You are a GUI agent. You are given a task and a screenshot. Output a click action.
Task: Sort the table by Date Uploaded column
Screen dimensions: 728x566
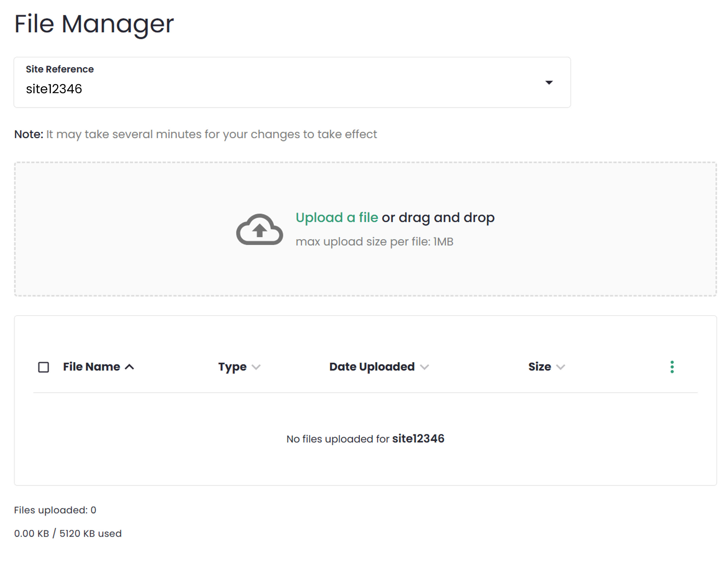pyautogui.click(x=379, y=367)
